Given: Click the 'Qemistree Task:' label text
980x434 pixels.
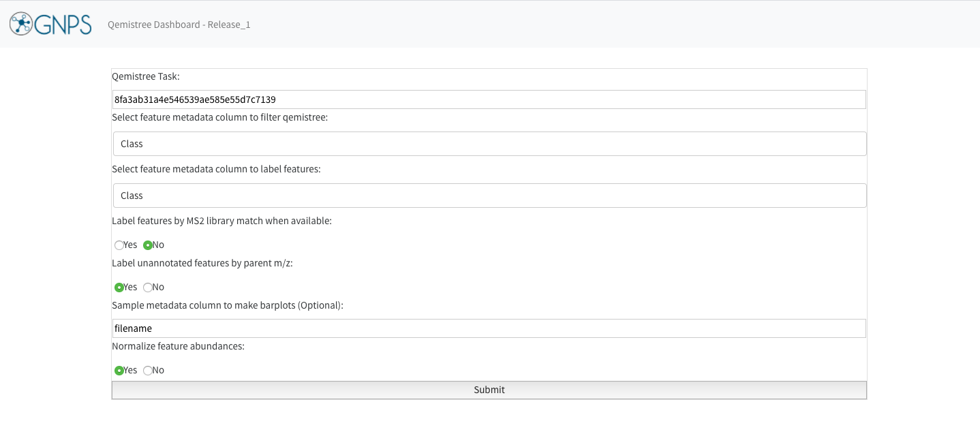Looking at the screenshot, I should [146, 76].
